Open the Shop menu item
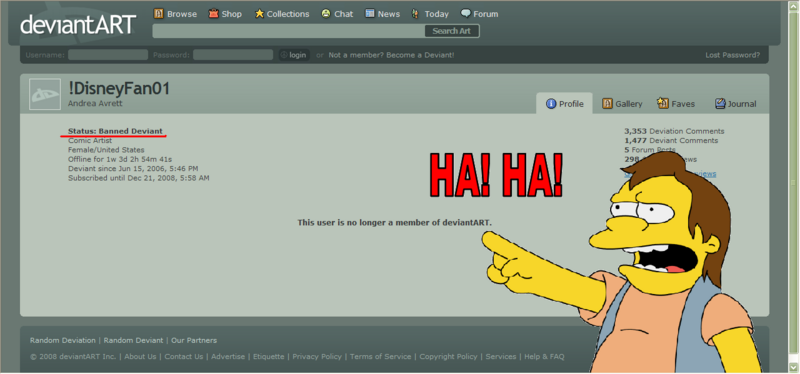 pos(225,14)
